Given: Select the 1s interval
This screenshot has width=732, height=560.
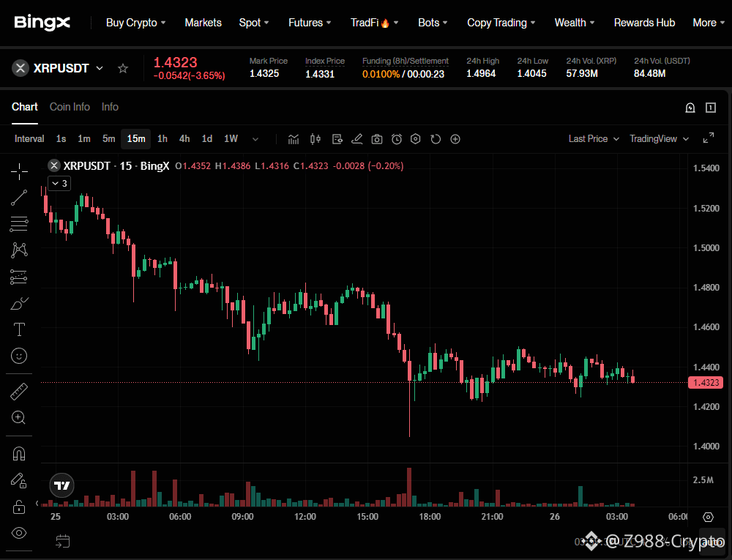Looking at the screenshot, I should click(x=61, y=138).
